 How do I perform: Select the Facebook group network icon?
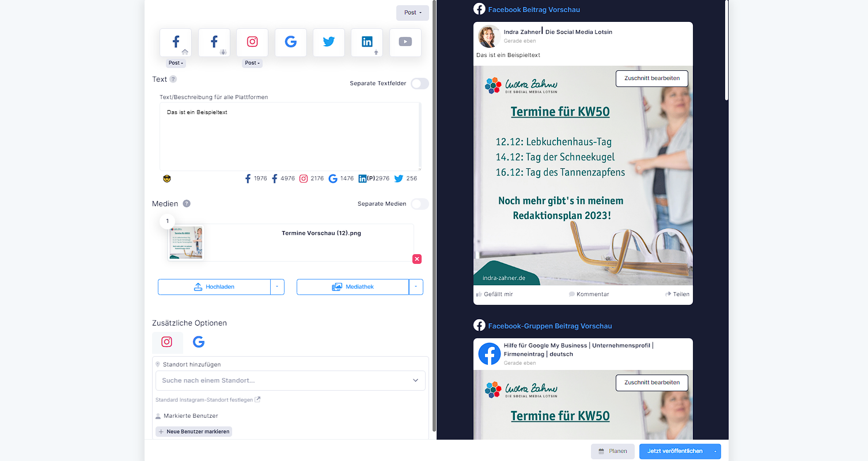coord(214,43)
